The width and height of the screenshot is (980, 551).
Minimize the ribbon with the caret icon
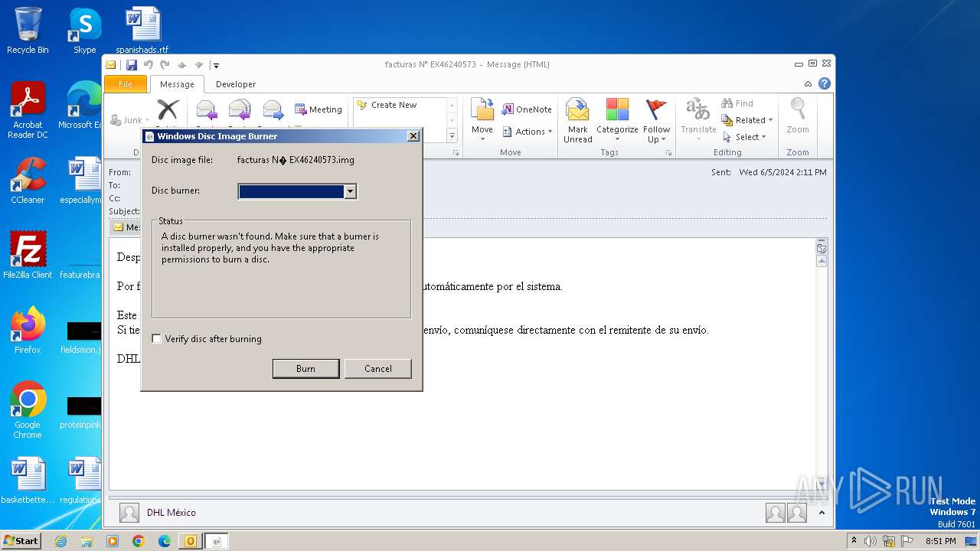click(x=808, y=84)
